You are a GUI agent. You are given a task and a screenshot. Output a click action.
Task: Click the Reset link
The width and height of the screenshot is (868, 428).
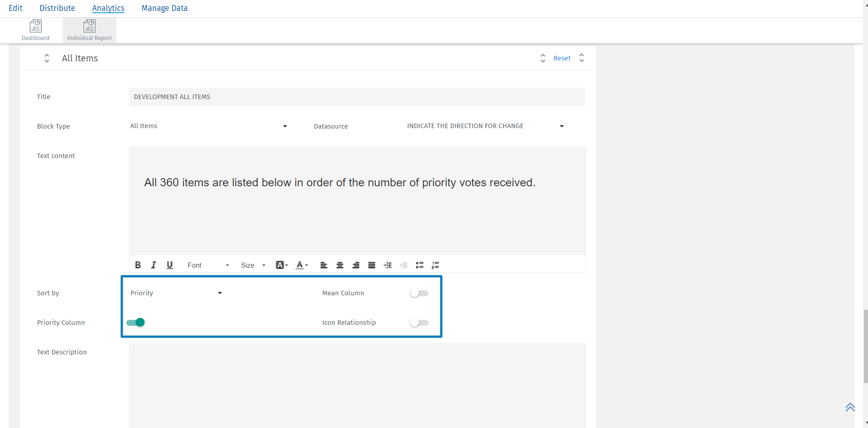tap(562, 58)
